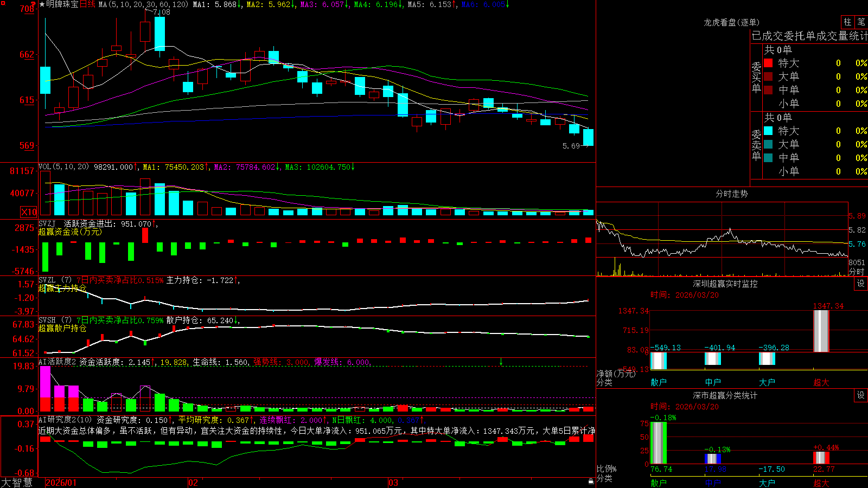Click the 超赢资金流(万元) label
Viewport: 868px width, 488px height.
click(70, 232)
